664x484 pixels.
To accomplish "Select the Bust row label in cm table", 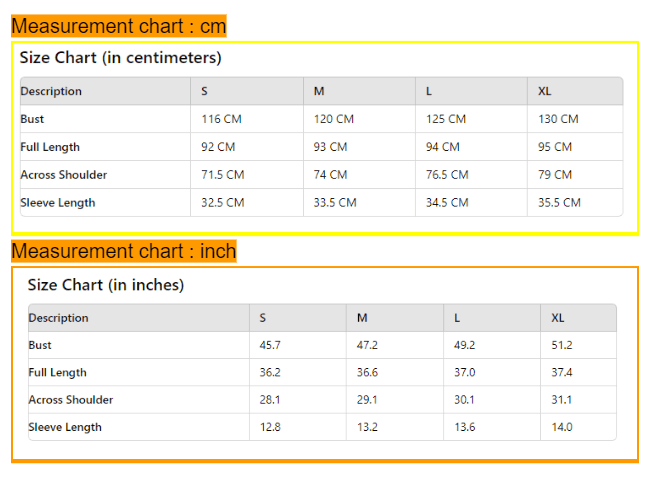I will pos(32,119).
